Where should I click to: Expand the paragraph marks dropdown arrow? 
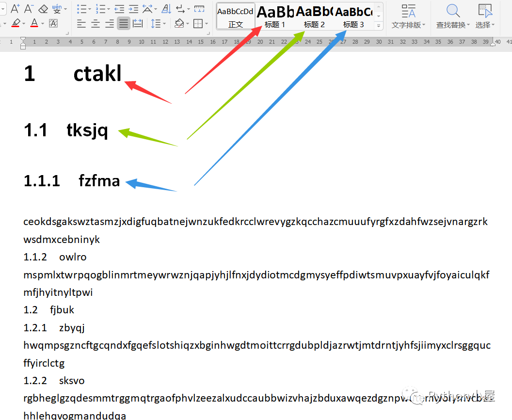point(189,9)
